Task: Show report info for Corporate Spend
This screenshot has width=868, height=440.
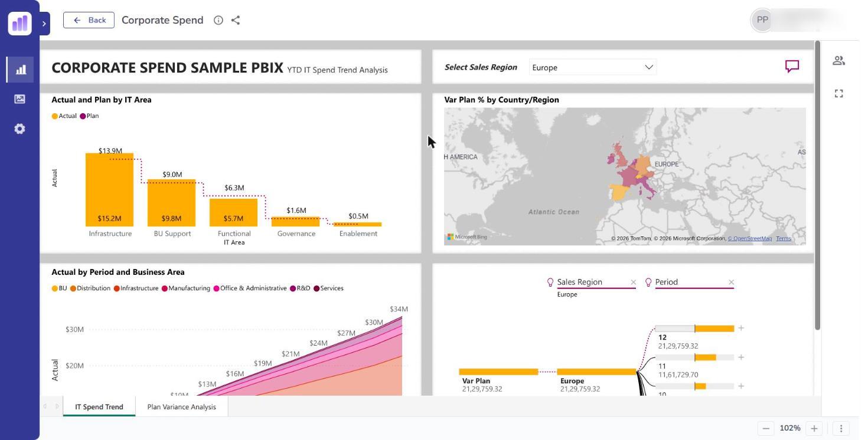Action: point(218,20)
